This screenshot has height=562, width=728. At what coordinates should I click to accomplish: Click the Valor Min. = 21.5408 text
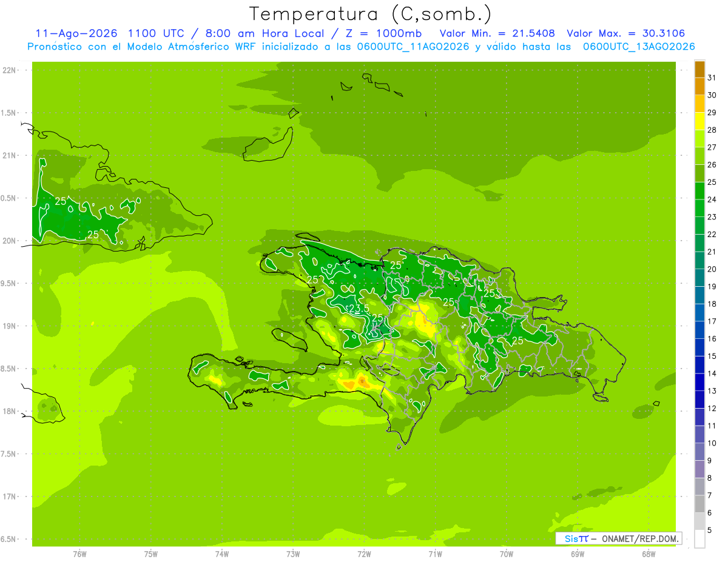(x=497, y=33)
